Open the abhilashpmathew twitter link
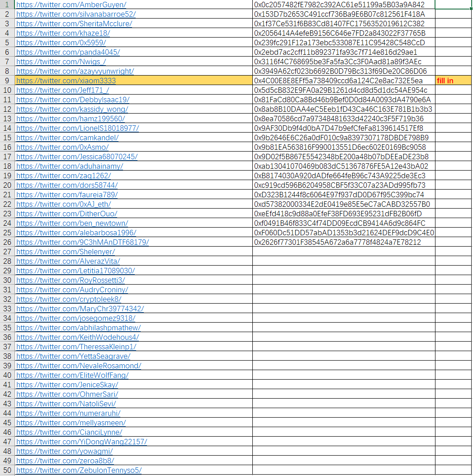This screenshot has width=473, height=476. (79, 328)
